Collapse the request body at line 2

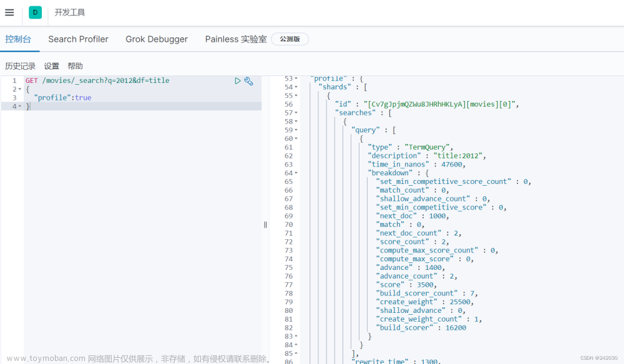(x=20, y=89)
